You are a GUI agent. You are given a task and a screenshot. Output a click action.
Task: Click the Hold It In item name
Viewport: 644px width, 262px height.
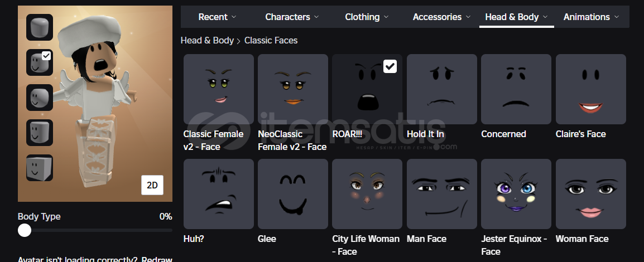[x=425, y=134]
